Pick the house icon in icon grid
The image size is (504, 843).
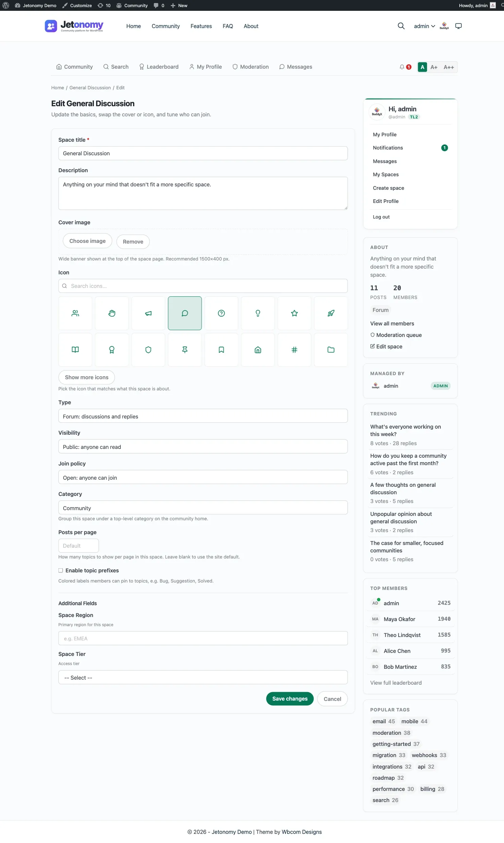tap(258, 350)
